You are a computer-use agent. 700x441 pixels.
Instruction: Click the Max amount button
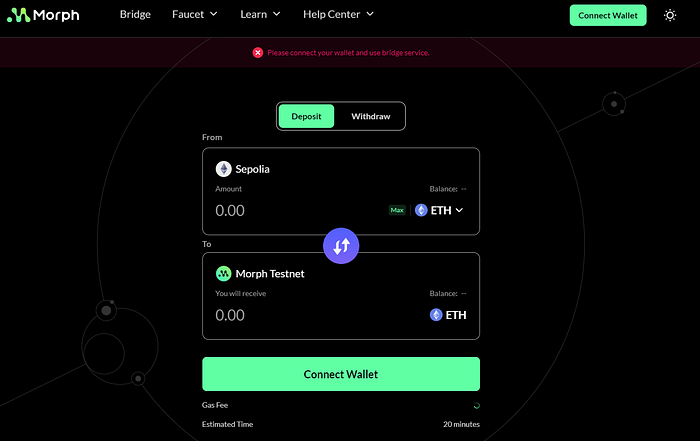click(397, 210)
